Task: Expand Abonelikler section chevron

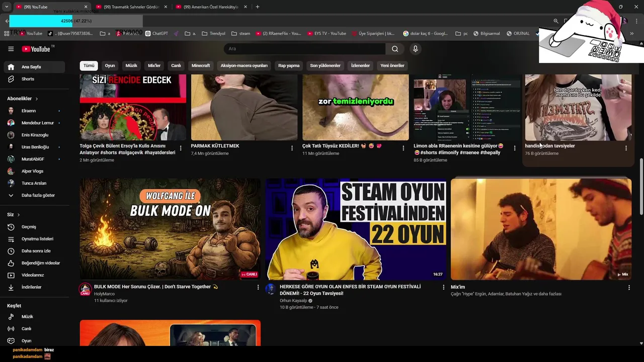Action: (37, 99)
